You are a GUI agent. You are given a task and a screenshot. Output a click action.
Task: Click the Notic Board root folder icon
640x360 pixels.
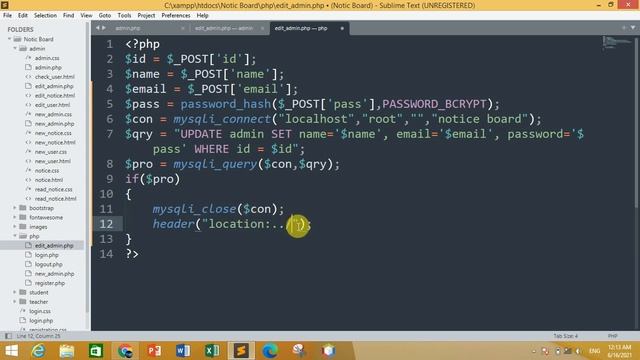(17, 39)
